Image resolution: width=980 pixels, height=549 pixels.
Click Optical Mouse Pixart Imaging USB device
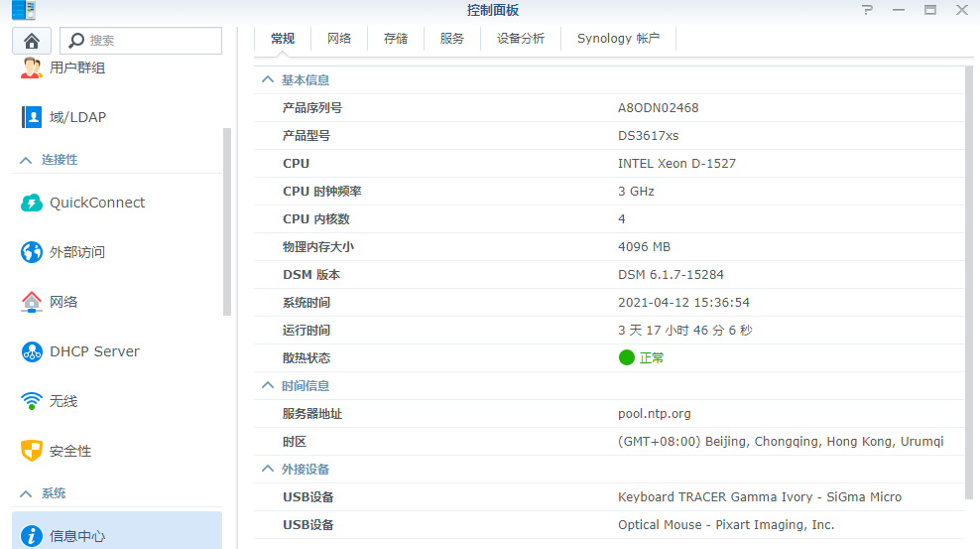[726, 524]
